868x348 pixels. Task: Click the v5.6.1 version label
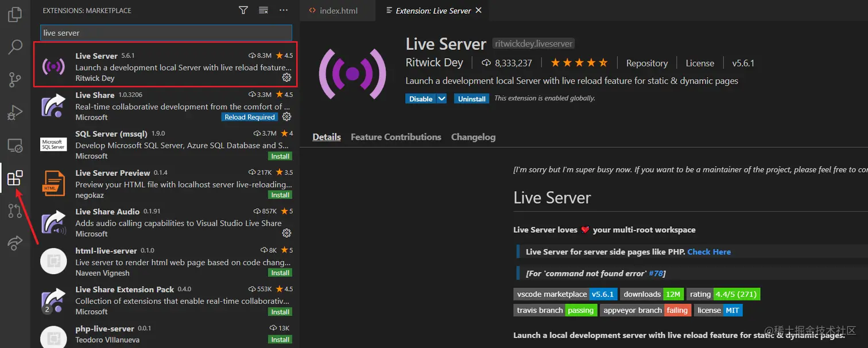click(743, 63)
